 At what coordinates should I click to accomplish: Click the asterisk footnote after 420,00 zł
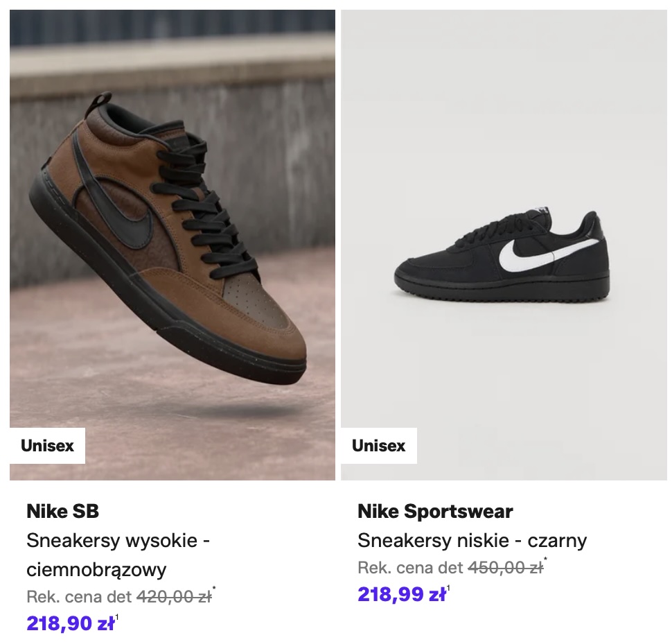(215, 589)
